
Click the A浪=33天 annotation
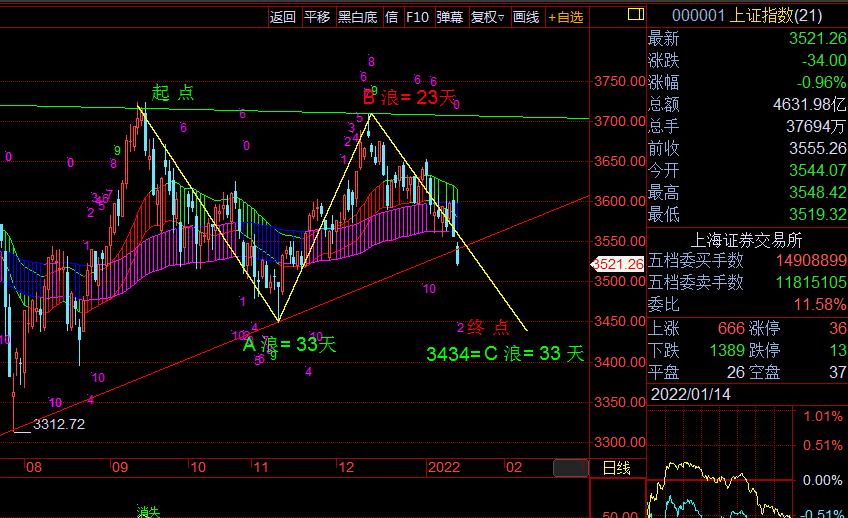point(289,344)
